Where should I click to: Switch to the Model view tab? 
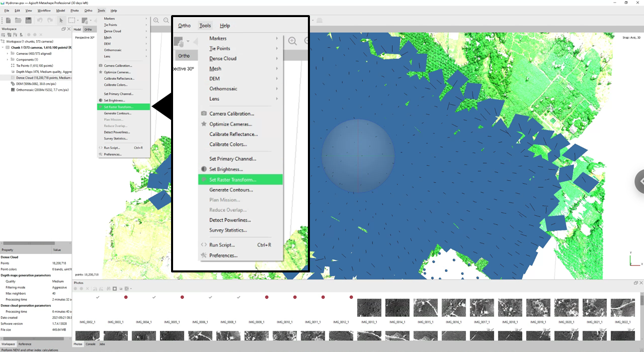[77, 29]
